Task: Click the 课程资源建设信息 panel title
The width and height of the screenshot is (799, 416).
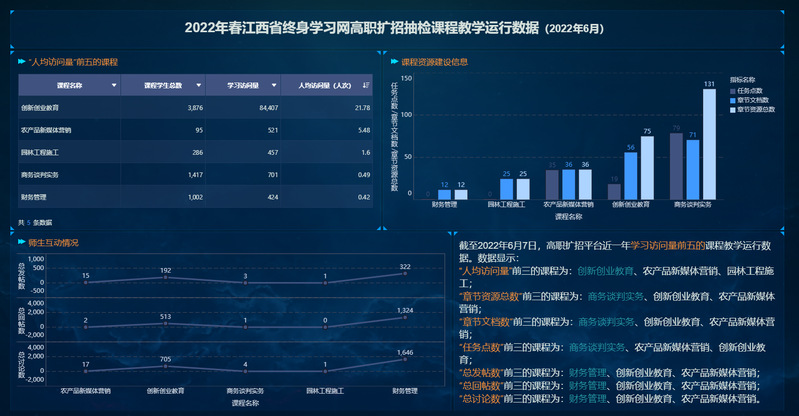Action: click(x=435, y=62)
